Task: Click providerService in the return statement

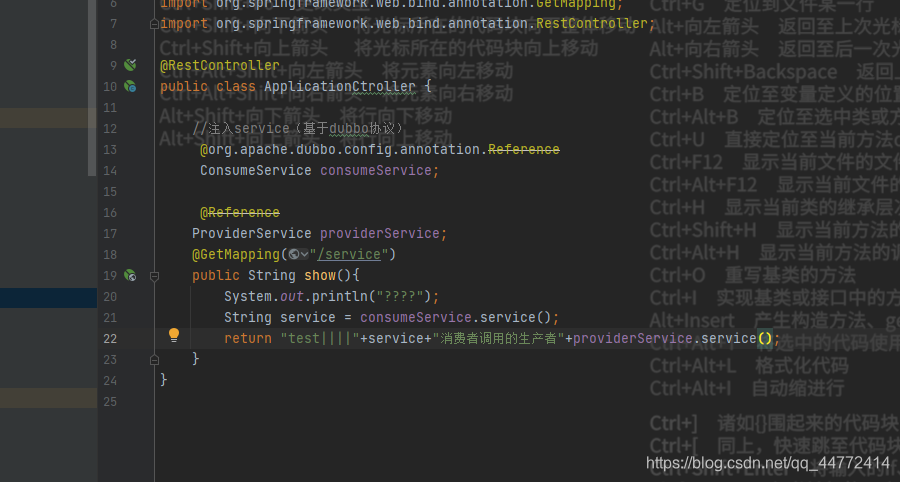Action: coord(633,339)
